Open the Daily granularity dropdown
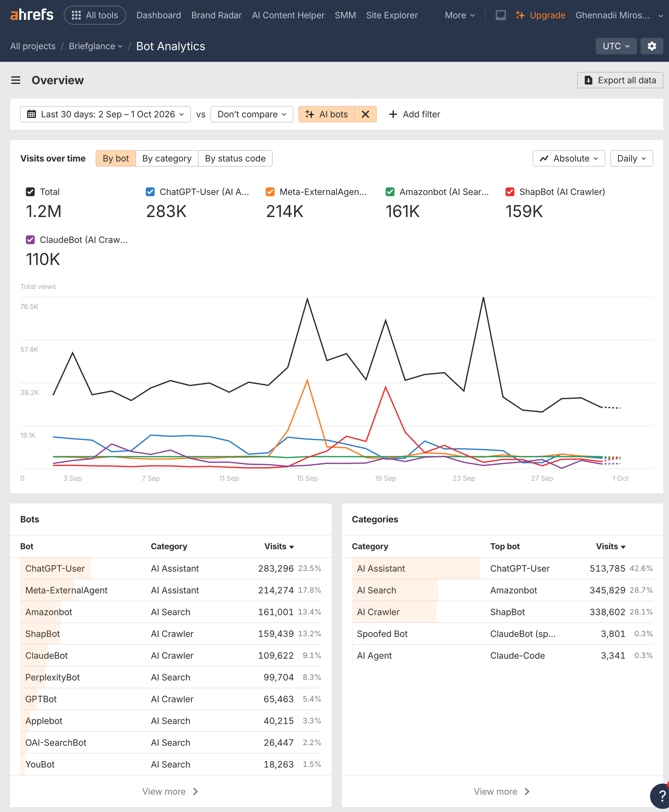This screenshot has width=669, height=812. pos(631,158)
